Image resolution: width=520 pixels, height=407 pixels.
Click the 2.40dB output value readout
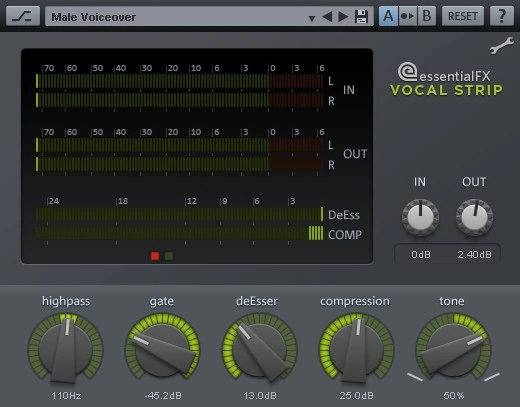pos(474,255)
